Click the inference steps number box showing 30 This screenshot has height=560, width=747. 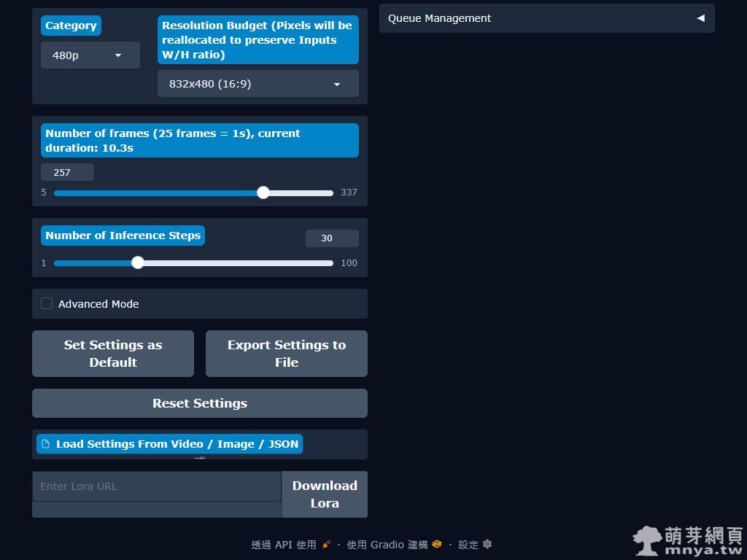point(331,238)
